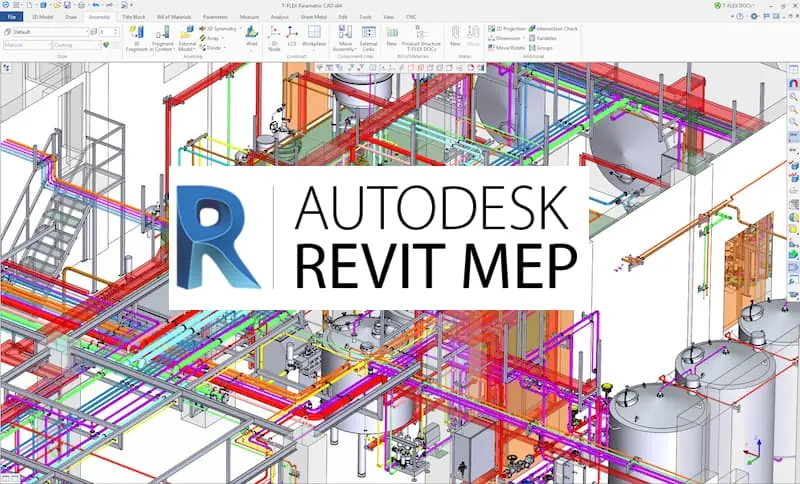The height and width of the screenshot is (484, 800).
Task: Click the level number stepper field
Action: pos(109,32)
